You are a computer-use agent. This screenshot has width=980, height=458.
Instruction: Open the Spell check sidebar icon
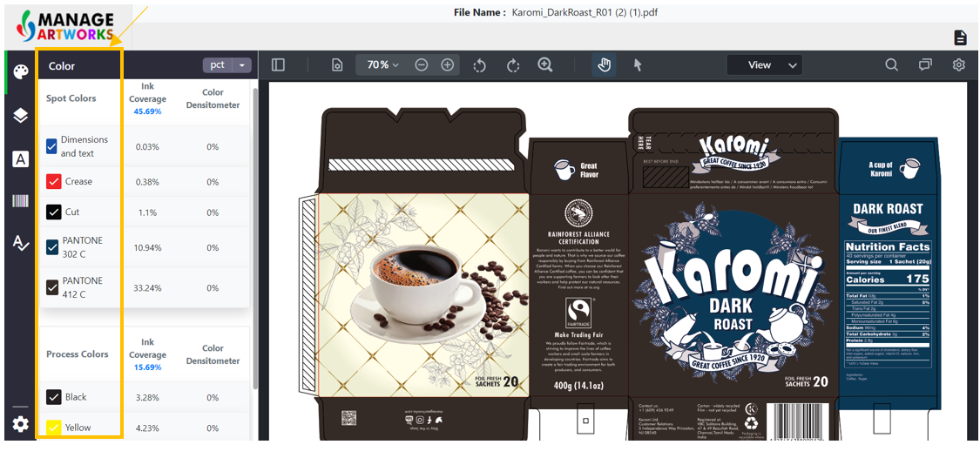[21, 244]
